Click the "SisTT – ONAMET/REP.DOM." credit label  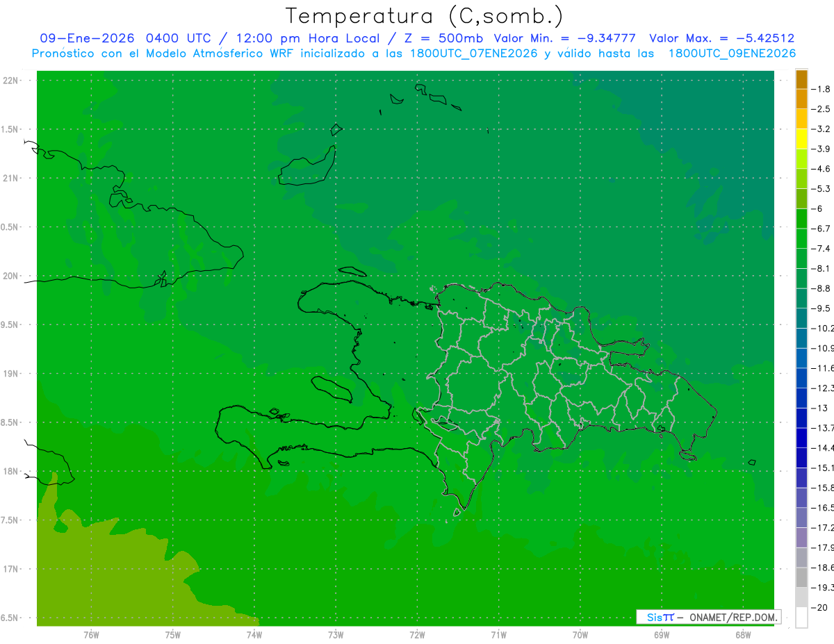709,617
